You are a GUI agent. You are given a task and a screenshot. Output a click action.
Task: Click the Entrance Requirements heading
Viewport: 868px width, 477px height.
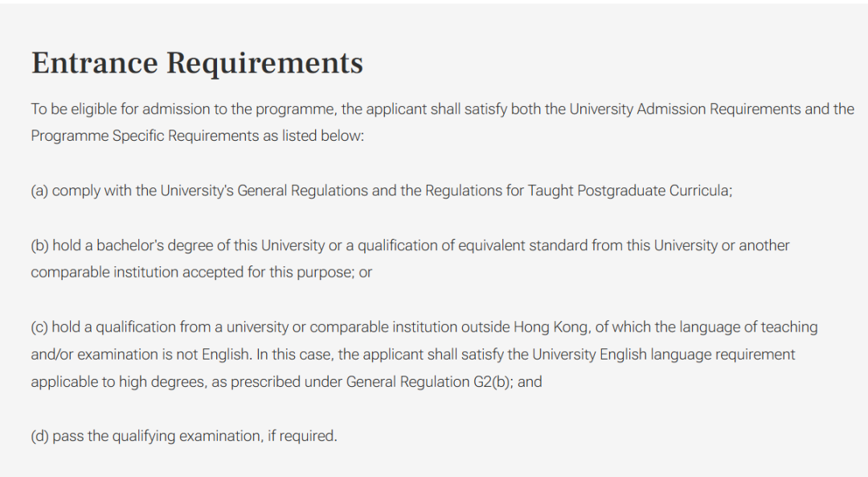[x=197, y=64]
